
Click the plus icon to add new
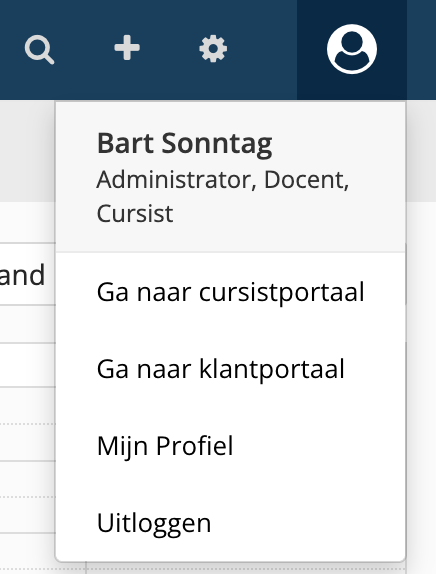(127, 48)
